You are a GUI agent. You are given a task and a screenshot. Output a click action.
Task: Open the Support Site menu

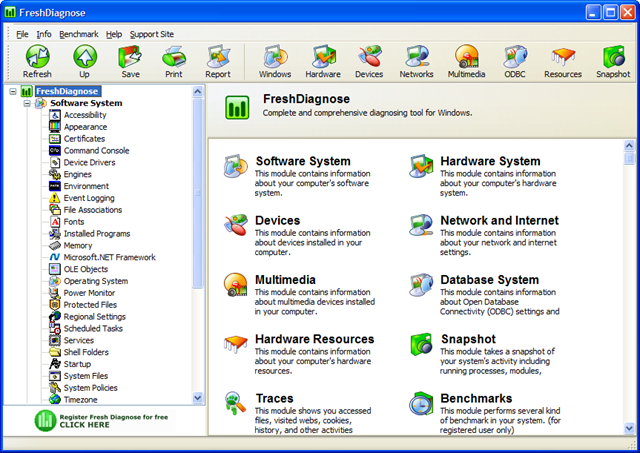pos(152,34)
